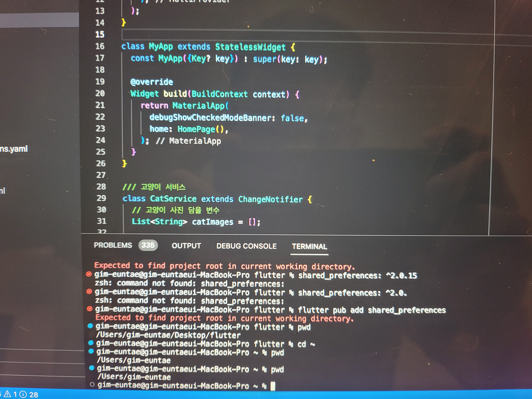Click red error marker beside 'flutter pub add' command
The height and width of the screenshot is (399, 532).
click(x=89, y=309)
